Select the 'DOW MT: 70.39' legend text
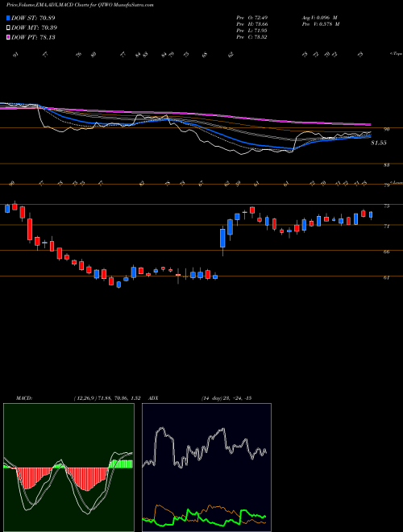The height and width of the screenshot is (532, 403). [35, 28]
